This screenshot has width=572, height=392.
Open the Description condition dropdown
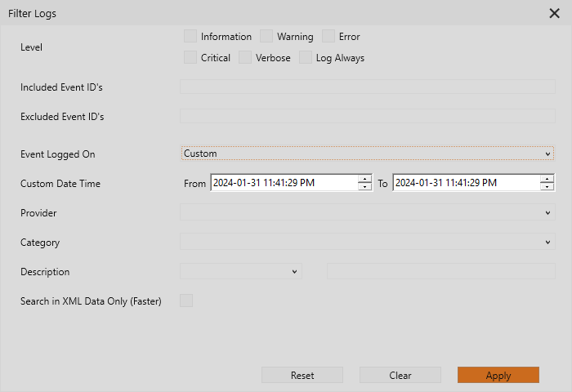[x=241, y=271]
